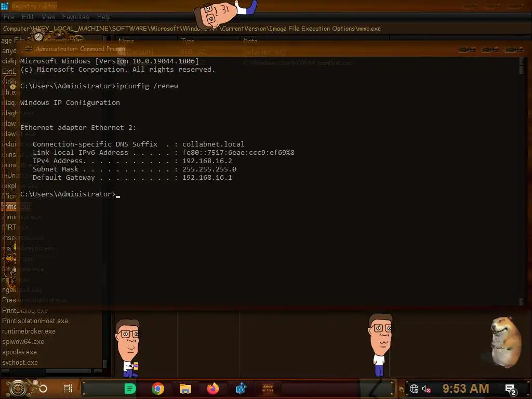
Task: Select the PrintDialog.exe registry key
Action: coord(25,311)
